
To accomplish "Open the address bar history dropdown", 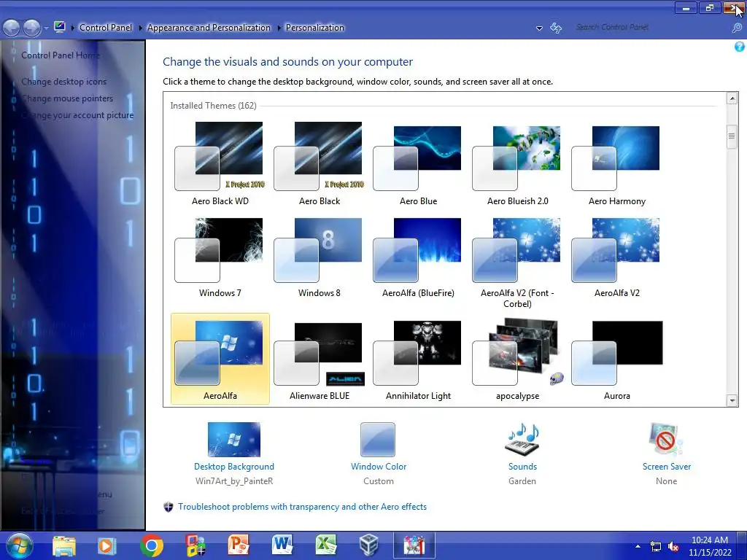I will click(x=539, y=28).
